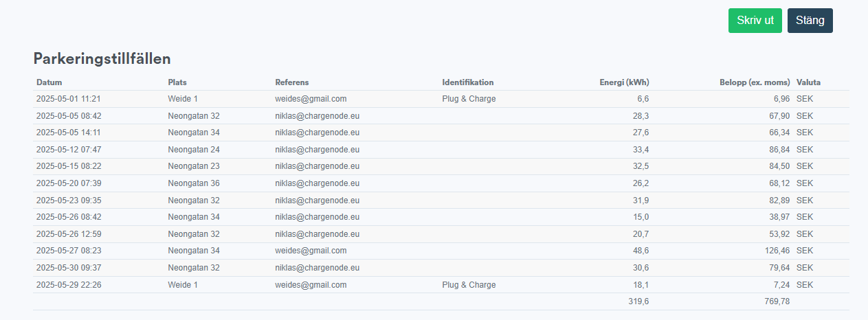Select the row dated 2025-05-27 08:23

(441, 251)
